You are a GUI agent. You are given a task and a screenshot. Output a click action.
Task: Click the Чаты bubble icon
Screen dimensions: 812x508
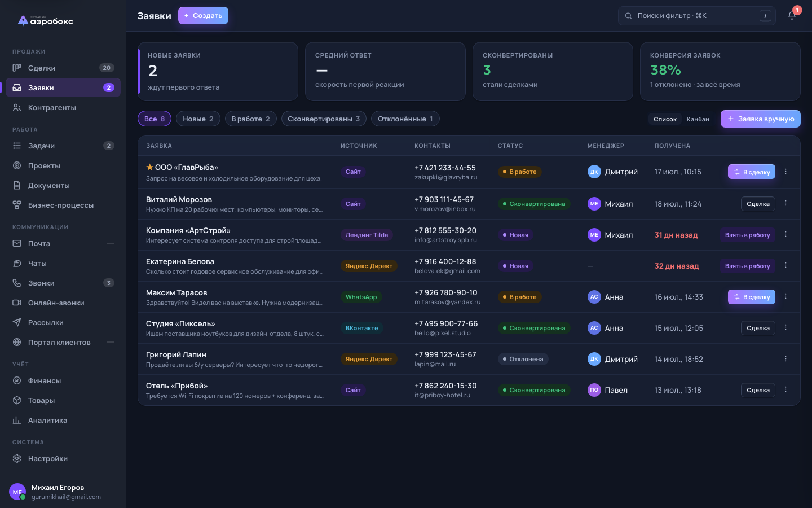tap(17, 263)
